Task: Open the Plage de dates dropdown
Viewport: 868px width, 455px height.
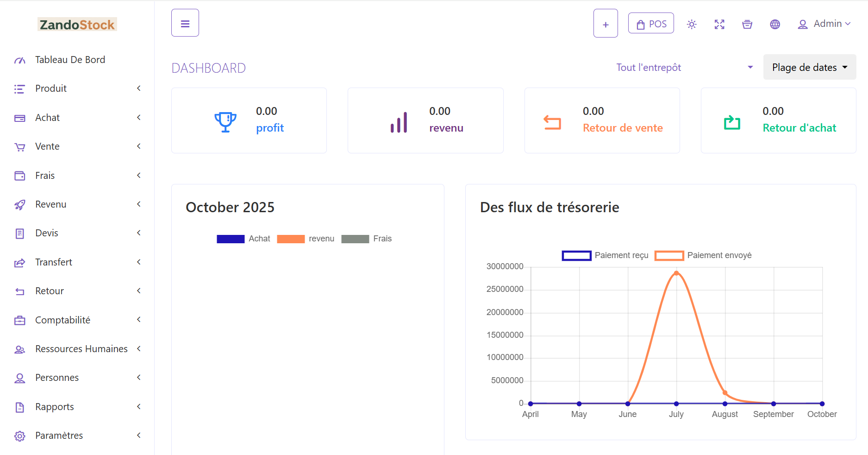Action: (x=809, y=67)
